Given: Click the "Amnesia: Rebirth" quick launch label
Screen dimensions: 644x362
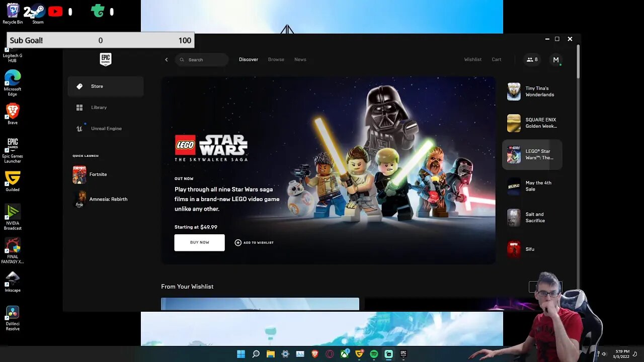Looking at the screenshot, I should click(108, 199).
